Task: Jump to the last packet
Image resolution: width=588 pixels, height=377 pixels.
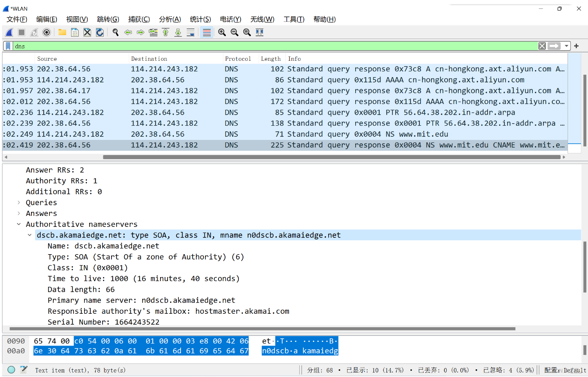Action: tap(178, 32)
